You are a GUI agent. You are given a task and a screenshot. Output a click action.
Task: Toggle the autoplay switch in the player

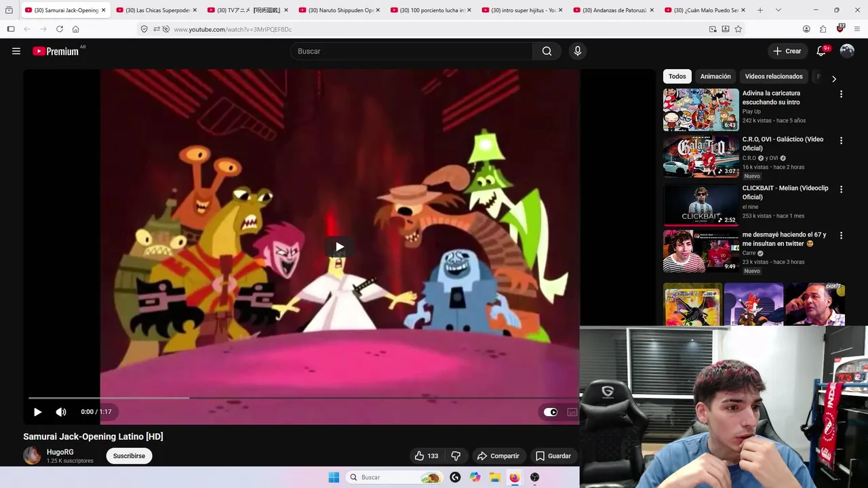[551, 412]
